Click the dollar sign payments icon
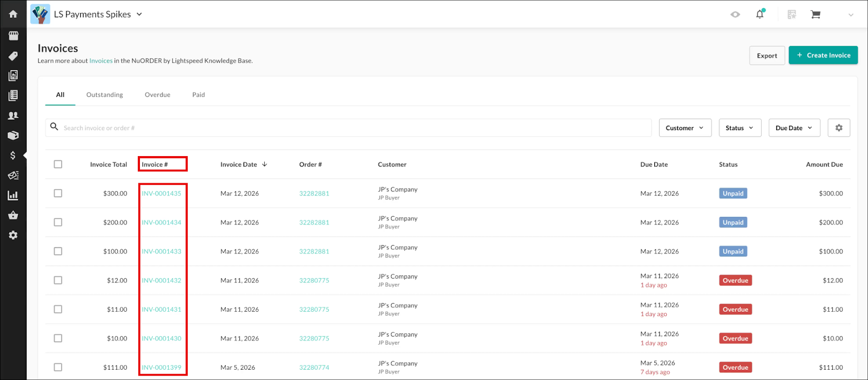Screen dimensions: 868x380 (x=13, y=156)
